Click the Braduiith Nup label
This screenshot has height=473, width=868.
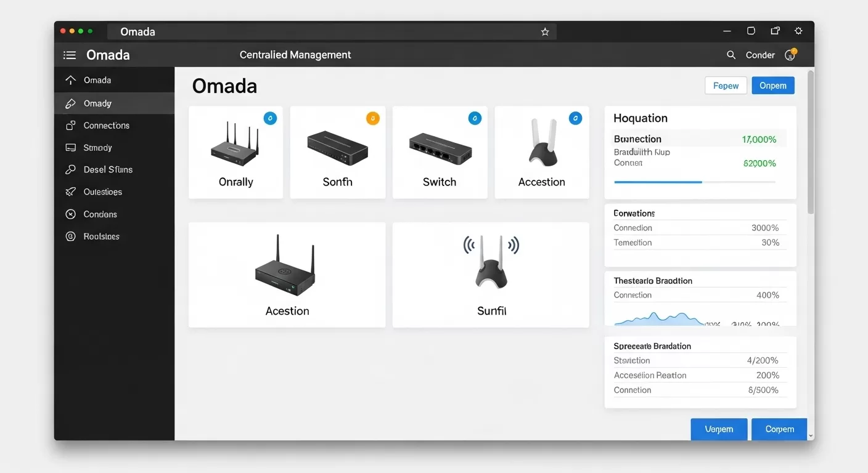[642, 152]
